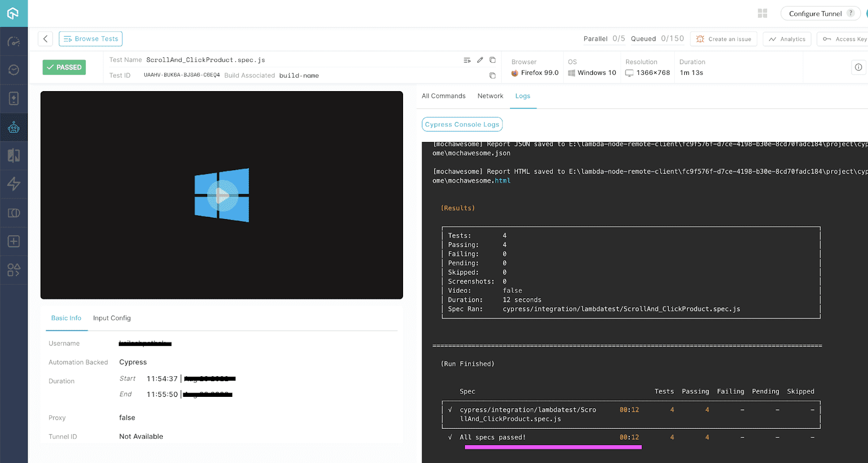Open the dashboard speedometer icon in sidebar
The image size is (868, 463).
click(x=14, y=42)
